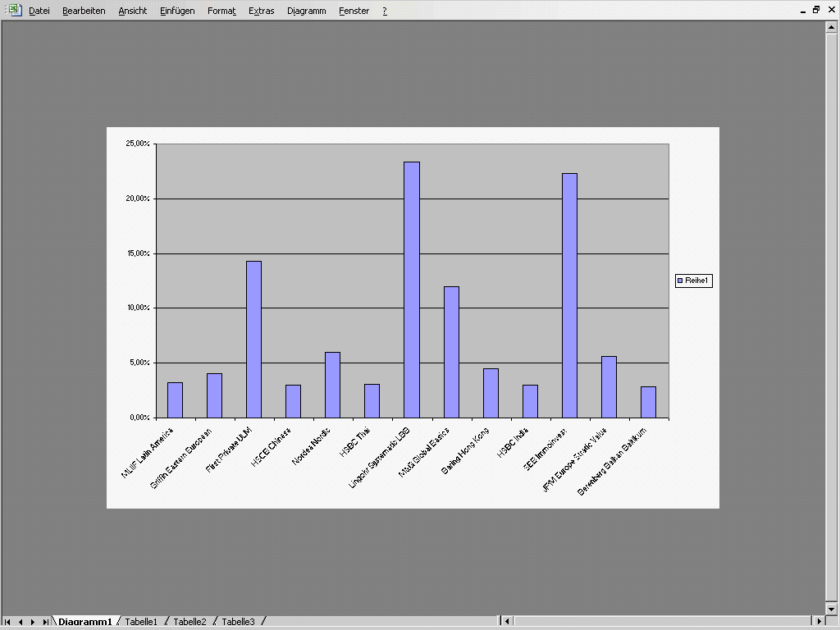Viewport: 840px width, 630px height.
Task: Select the Nordea Nordic bar
Action: tap(333, 386)
